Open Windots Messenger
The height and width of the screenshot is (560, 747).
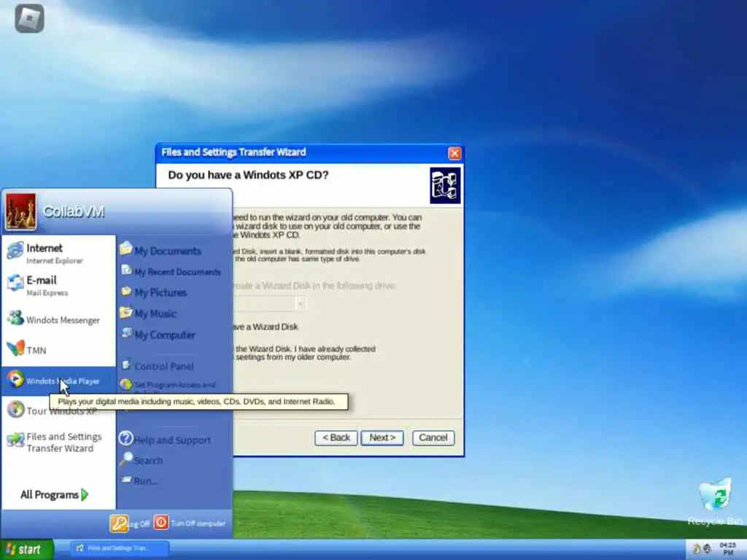tap(58, 319)
